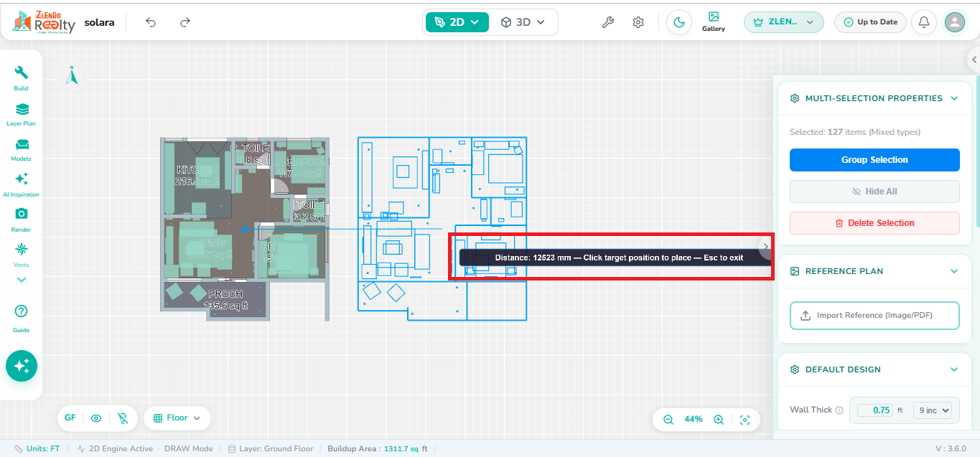
Task: Click the north compass indicator
Action: pyautogui.click(x=72, y=75)
